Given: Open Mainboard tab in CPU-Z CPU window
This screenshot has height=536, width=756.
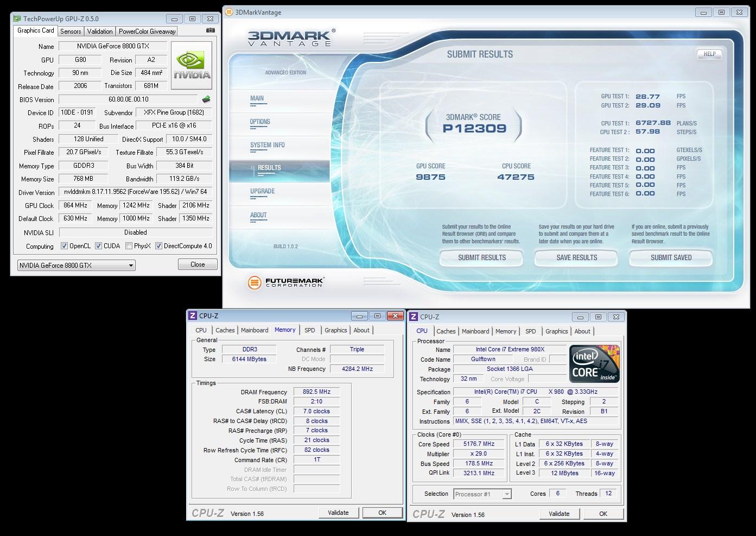Looking at the screenshot, I should (x=475, y=331).
